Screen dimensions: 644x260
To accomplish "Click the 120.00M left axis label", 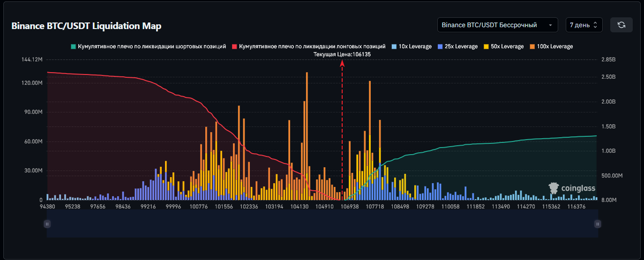I will 32,83.
